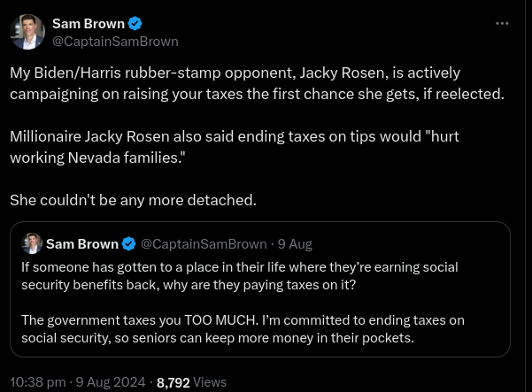Click the "10:38 pm" time at the bottom
Screen dimensions: 532x392
tap(37, 382)
